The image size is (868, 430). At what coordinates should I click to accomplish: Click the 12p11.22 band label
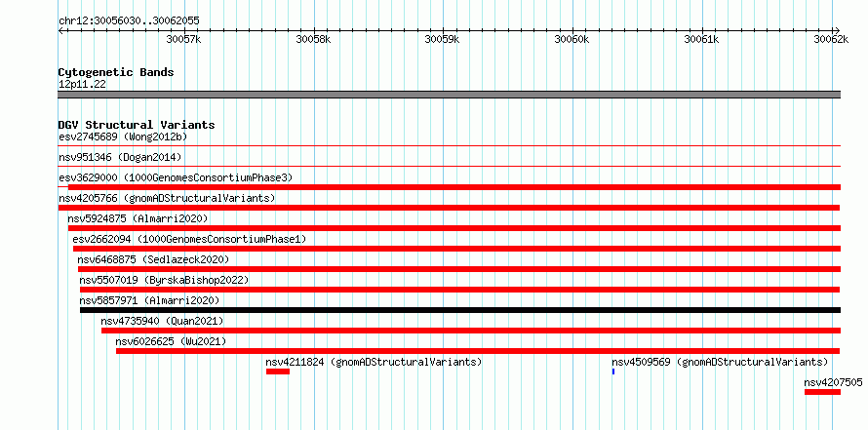83,85
